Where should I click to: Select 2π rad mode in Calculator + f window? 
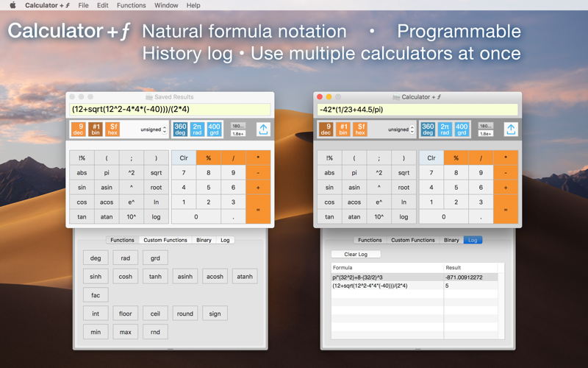[445, 130]
